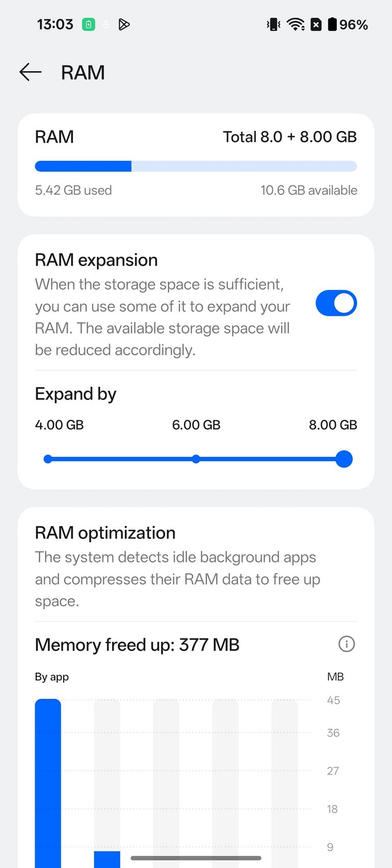Tap the SIM error status icon
Image resolution: width=392 pixels, height=868 pixels.
pyautogui.click(x=316, y=24)
